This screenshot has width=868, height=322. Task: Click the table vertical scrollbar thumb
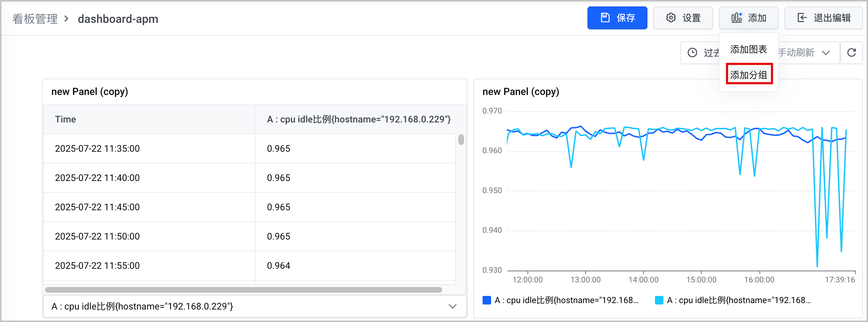(x=461, y=140)
